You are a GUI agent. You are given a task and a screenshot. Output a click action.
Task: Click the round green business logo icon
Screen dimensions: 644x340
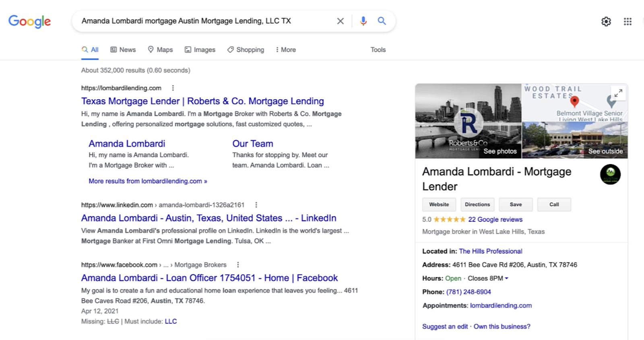coord(610,175)
